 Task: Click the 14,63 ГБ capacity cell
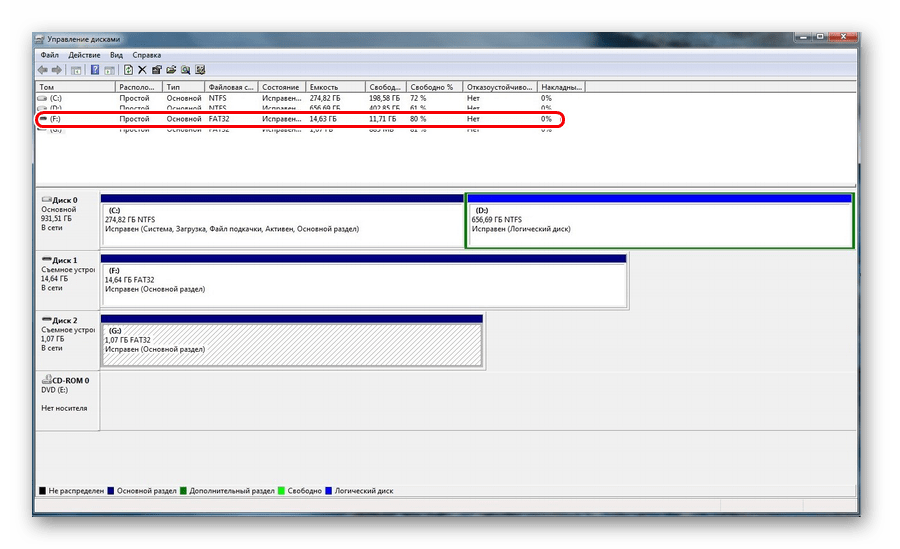coord(323,119)
